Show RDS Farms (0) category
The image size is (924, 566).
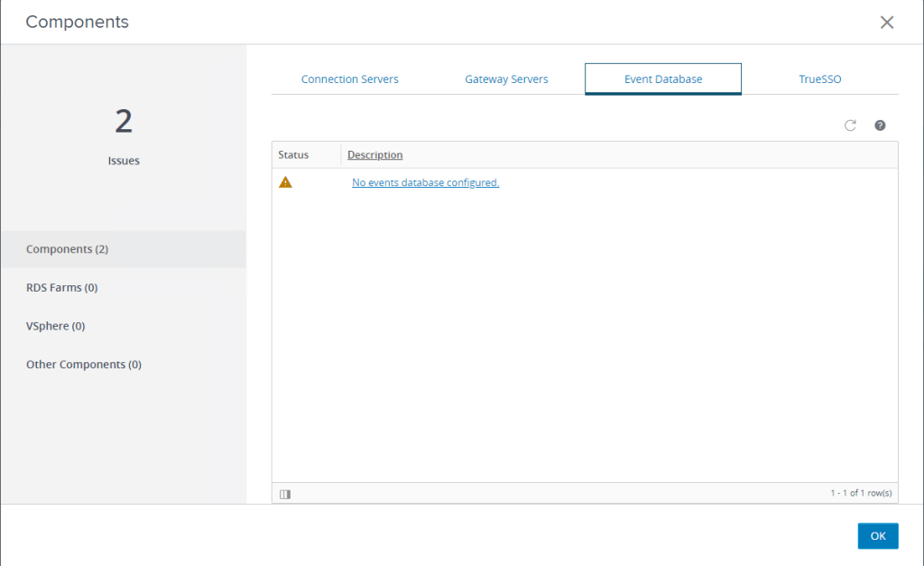[62, 288]
